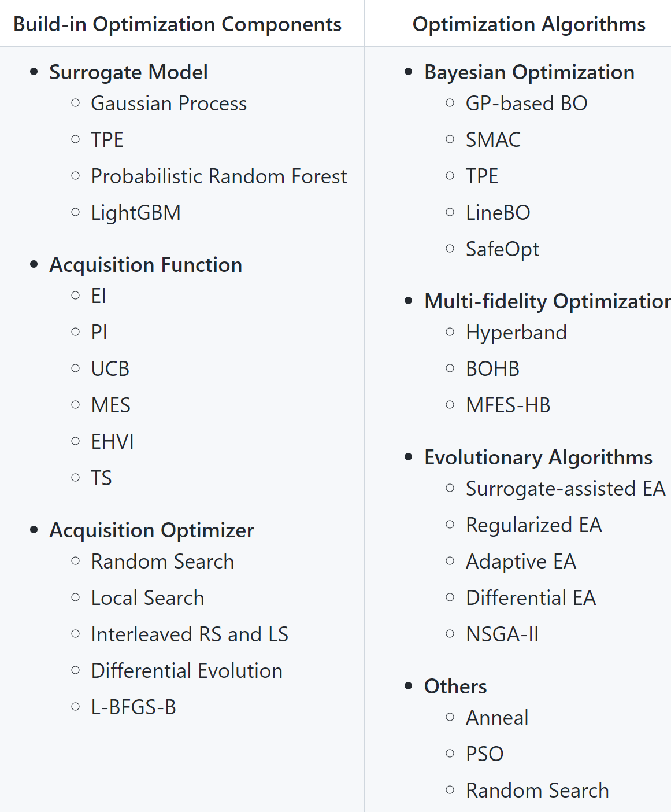Select the GP-based BO item
671x812 pixels.
527,104
